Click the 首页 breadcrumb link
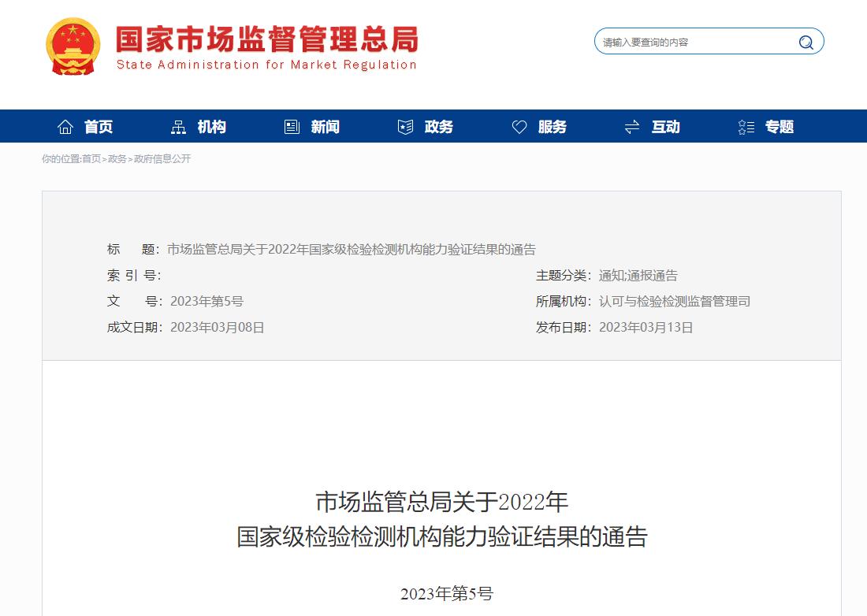 tap(91, 159)
